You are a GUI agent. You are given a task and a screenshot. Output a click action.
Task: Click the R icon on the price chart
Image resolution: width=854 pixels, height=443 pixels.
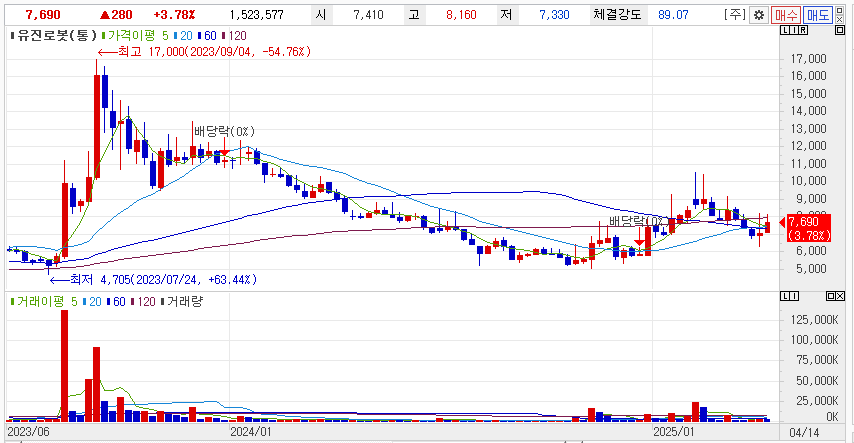[x=801, y=33]
